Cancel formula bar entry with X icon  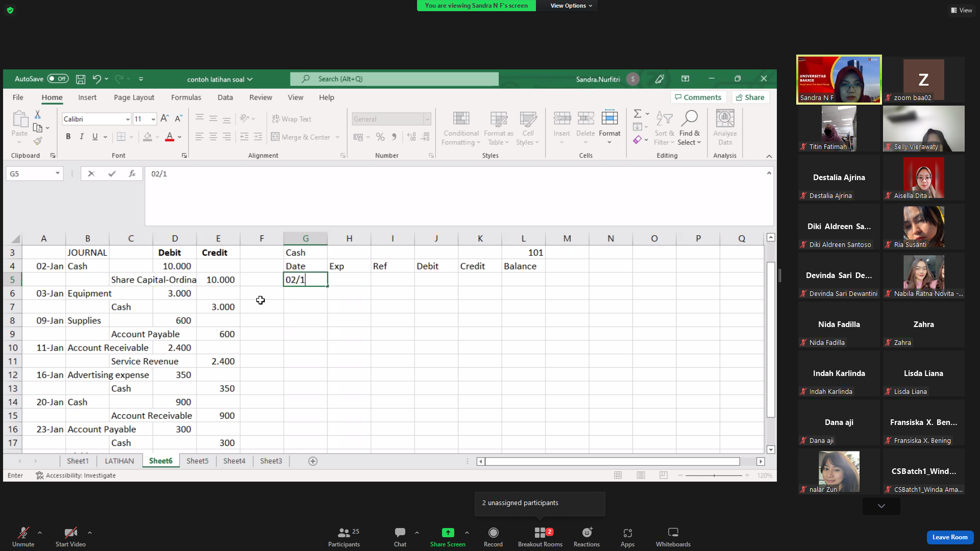91,173
